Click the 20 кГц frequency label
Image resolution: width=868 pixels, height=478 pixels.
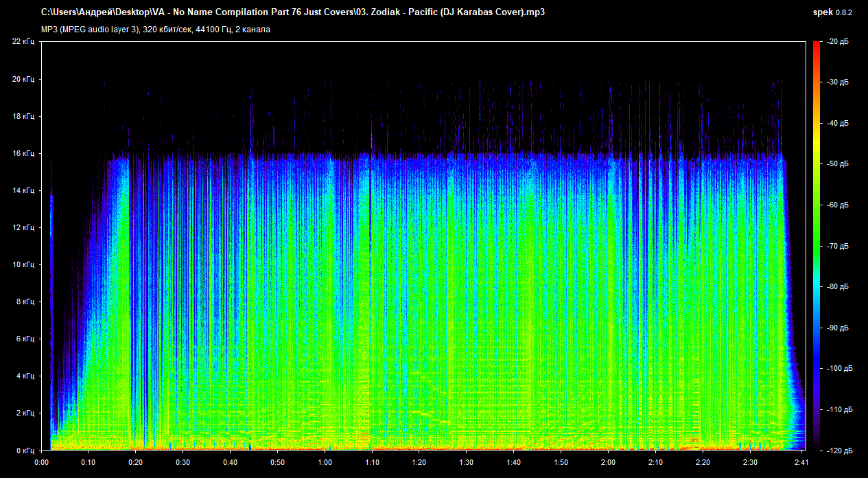click(x=23, y=79)
